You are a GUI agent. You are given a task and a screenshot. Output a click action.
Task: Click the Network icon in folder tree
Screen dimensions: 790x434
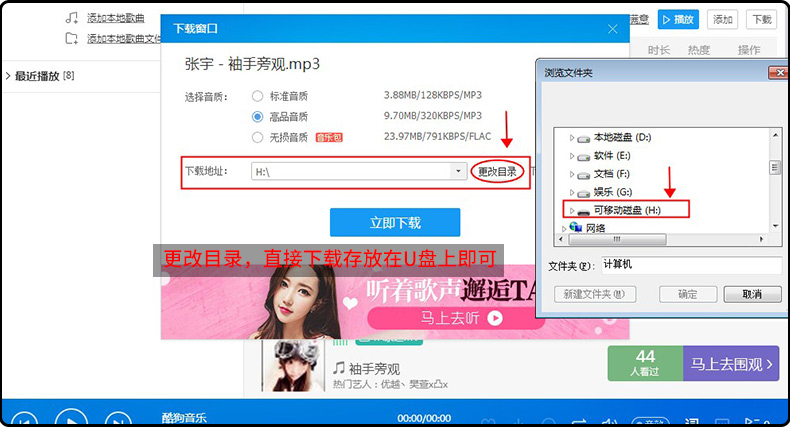[575, 228]
